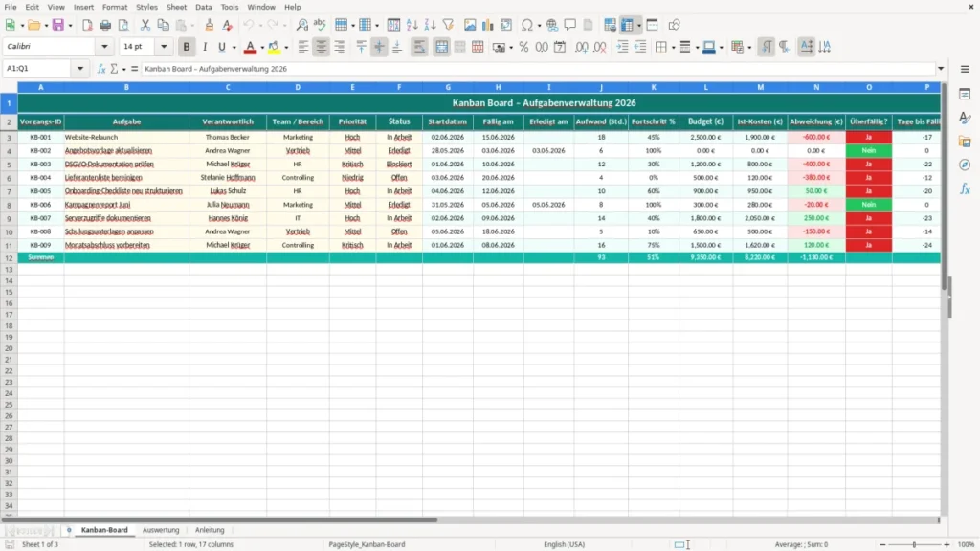Open the Name Box dropdown
This screenshot has height=551, width=980.
tap(80, 69)
